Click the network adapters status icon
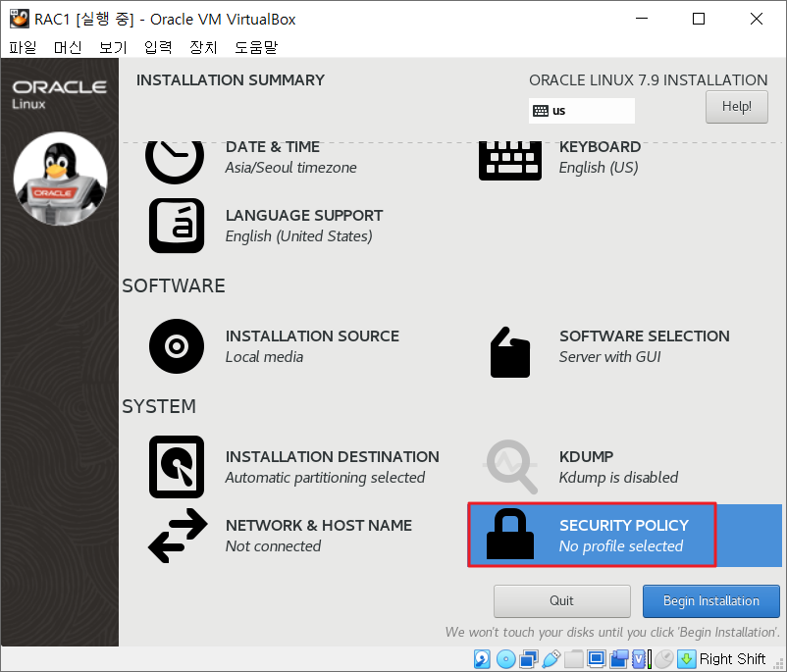Viewport: 787px width, 672px height. 529,659
